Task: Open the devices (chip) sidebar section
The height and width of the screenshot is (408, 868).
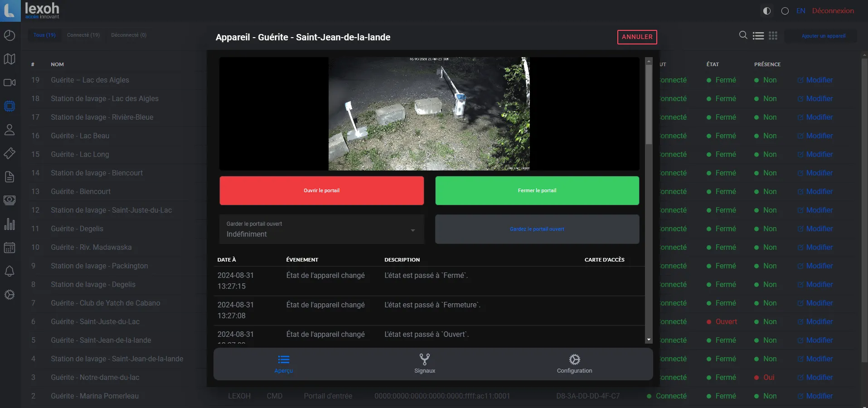Action: click(9, 106)
